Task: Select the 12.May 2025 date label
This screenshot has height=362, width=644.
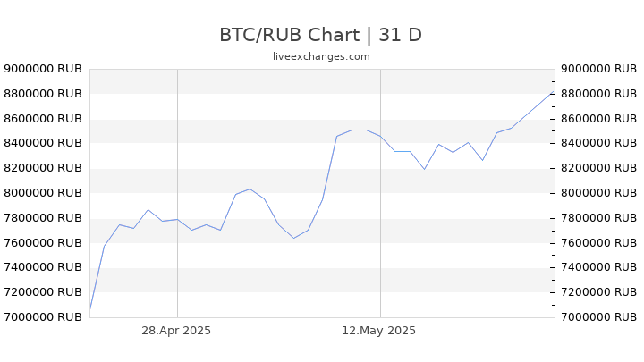Action: (x=378, y=331)
